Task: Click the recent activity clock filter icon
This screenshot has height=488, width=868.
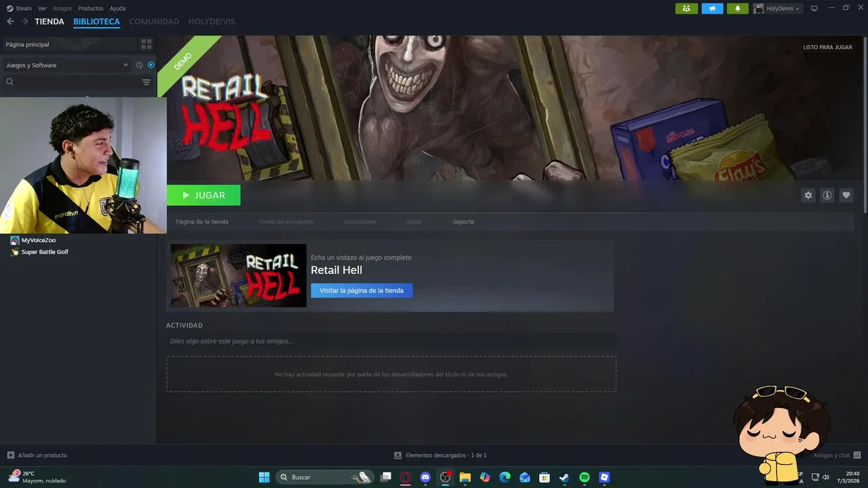Action: [x=139, y=65]
